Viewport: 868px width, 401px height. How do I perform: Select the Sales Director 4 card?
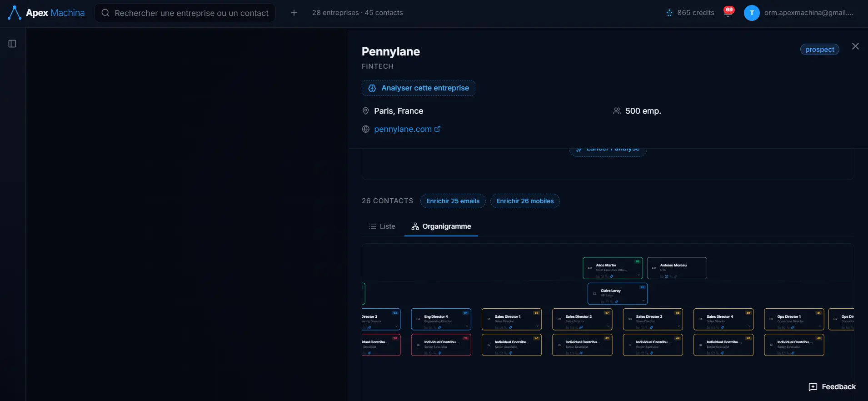pyautogui.click(x=723, y=319)
